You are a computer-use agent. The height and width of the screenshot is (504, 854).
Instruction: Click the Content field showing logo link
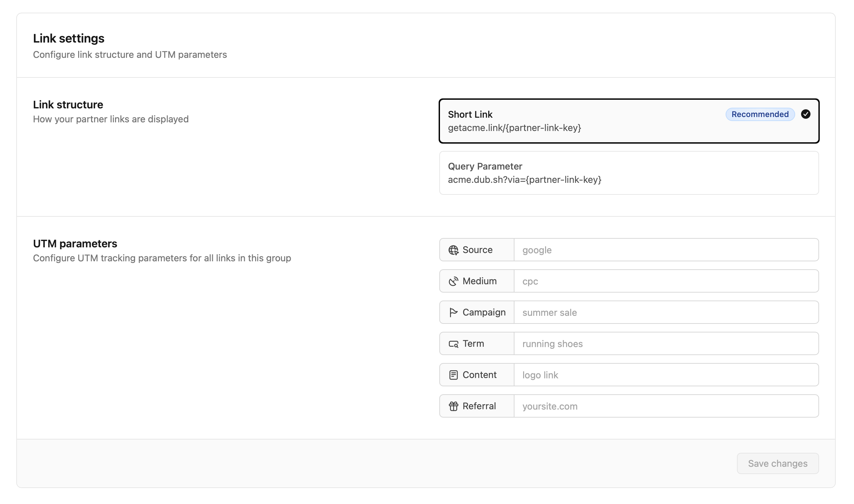(666, 375)
